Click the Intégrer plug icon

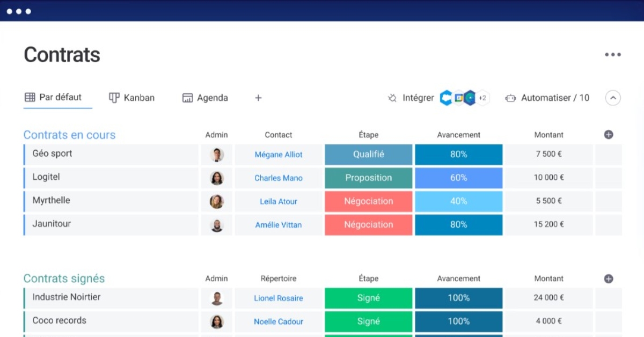392,98
